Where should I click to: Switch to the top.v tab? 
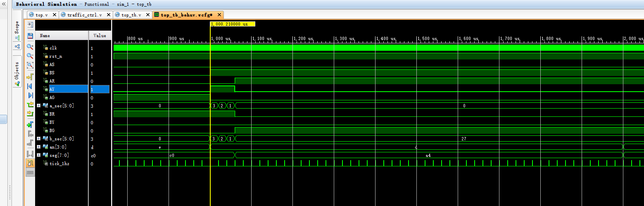click(41, 15)
